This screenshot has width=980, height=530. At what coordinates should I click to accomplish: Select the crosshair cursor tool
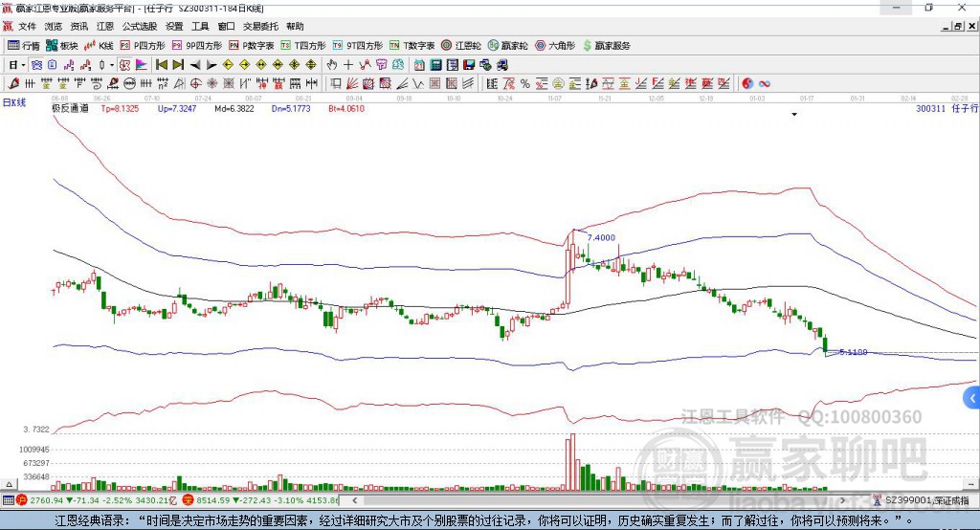point(348,65)
